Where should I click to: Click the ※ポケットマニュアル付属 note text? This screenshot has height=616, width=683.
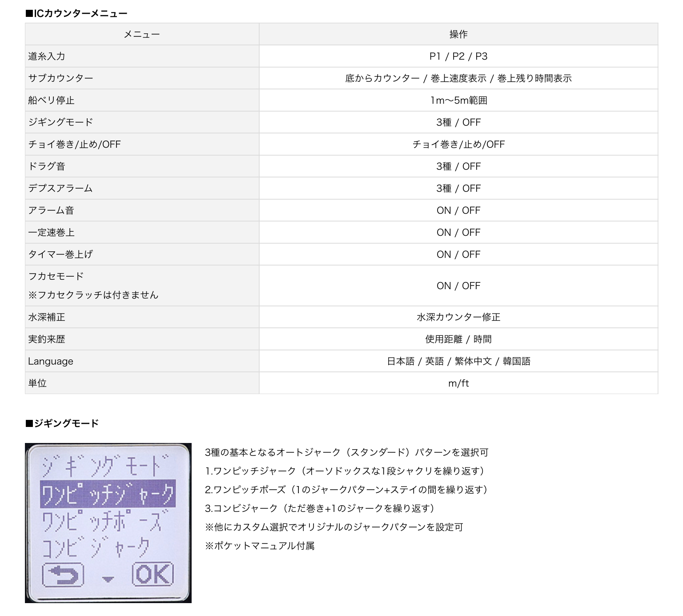coord(260,546)
